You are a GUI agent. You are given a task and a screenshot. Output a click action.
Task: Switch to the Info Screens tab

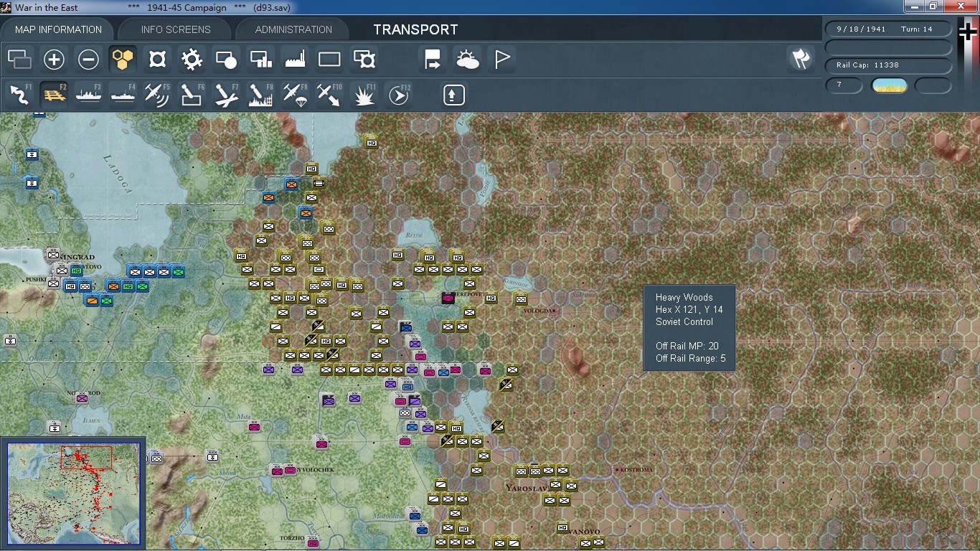pos(176,29)
